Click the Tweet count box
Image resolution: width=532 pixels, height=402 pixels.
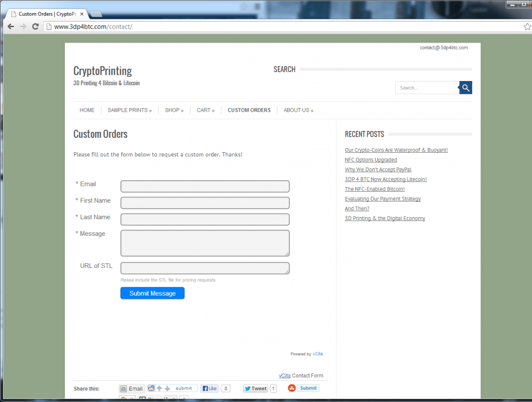click(x=273, y=388)
